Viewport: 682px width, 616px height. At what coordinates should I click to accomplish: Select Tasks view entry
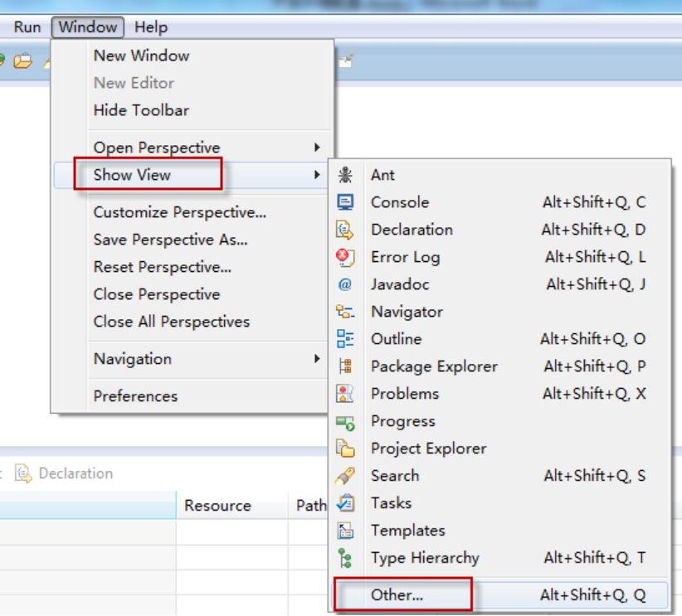click(x=499, y=503)
